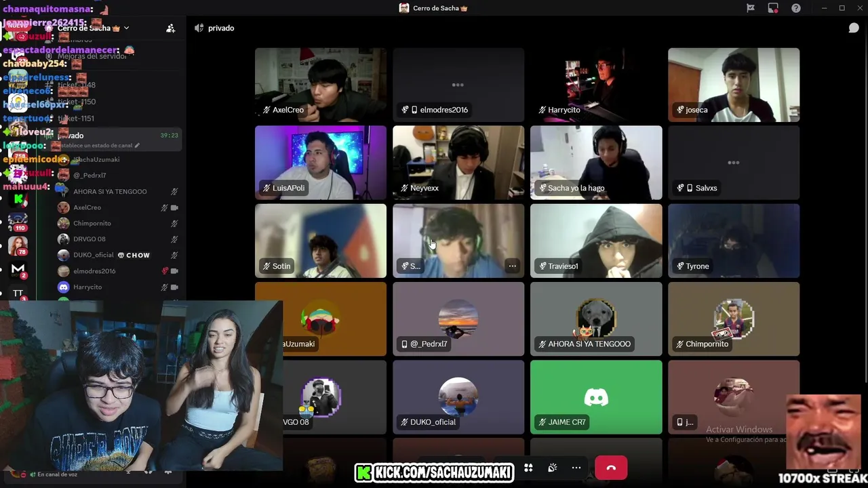Click the help question mark icon
The height and width of the screenshot is (488, 868).
pos(796,8)
